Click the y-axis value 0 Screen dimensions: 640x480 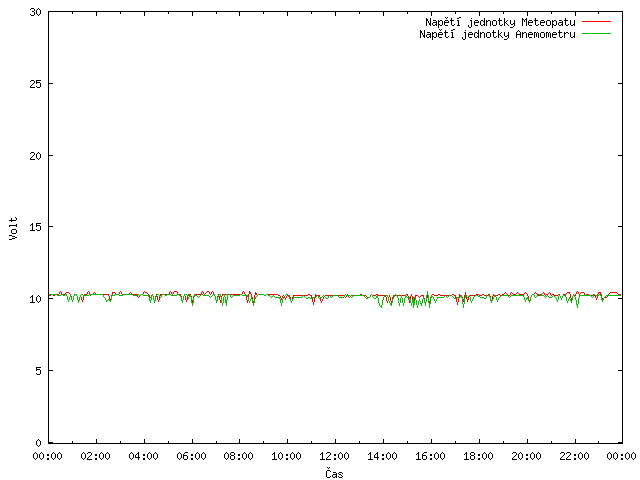tap(38, 443)
